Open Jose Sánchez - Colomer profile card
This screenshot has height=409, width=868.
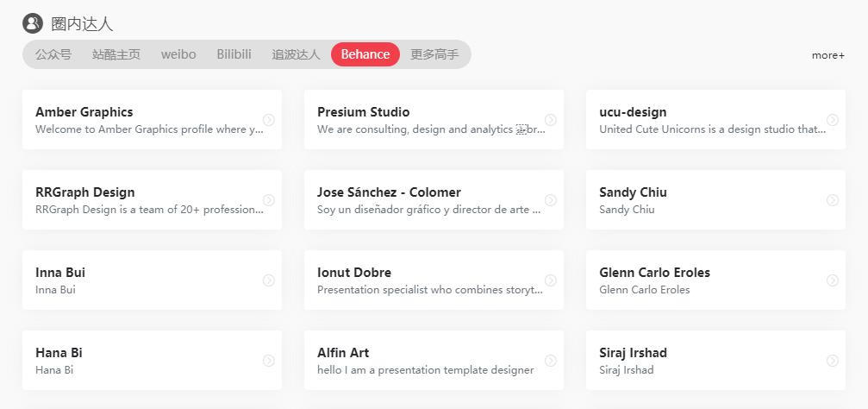434,200
